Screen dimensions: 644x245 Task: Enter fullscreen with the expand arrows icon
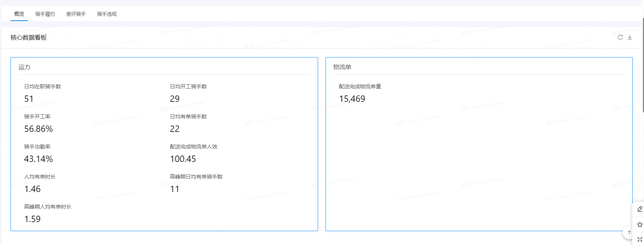point(639,239)
